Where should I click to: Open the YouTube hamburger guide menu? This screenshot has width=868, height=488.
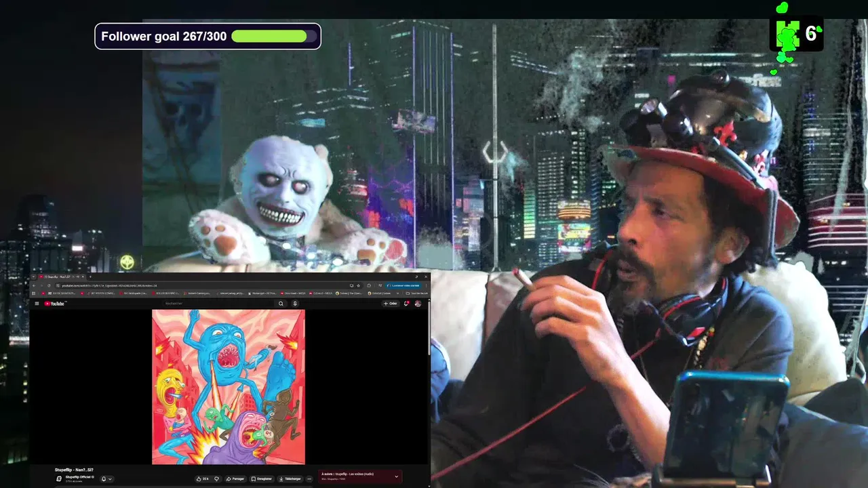tap(37, 304)
